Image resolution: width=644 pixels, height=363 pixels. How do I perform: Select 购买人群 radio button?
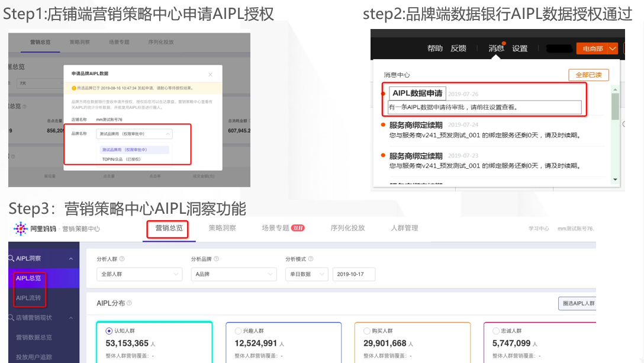point(367,331)
